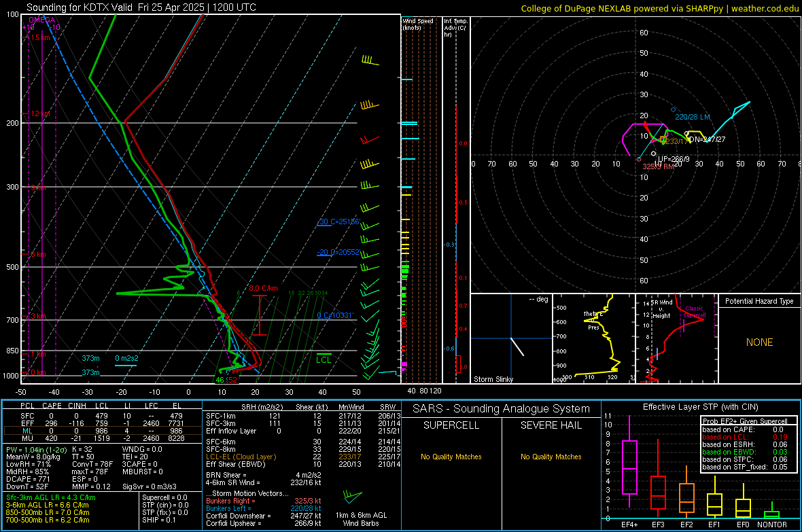Click the 15 km height marker
Screen dimensions: 802x532
(40, 37)
